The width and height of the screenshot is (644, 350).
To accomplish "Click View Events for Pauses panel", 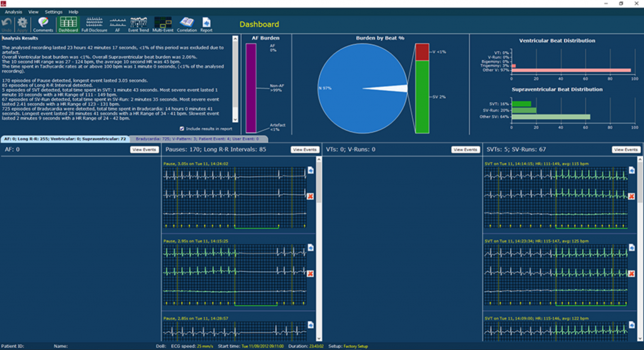I will tap(304, 150).
